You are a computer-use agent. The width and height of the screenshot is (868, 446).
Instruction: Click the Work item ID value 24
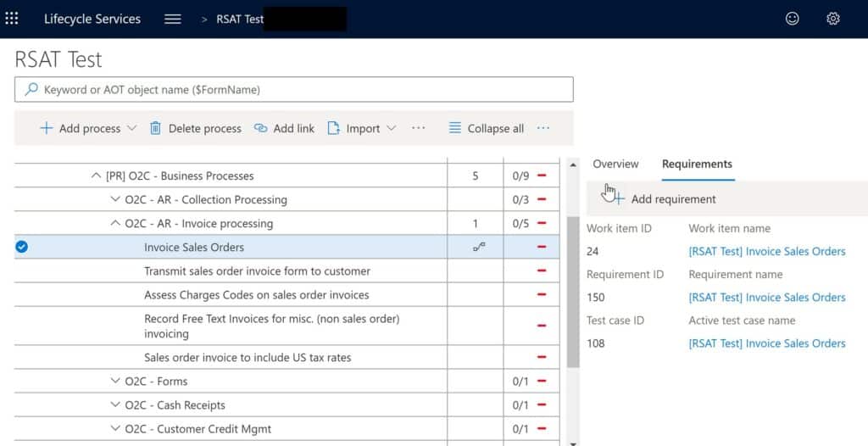593,252
